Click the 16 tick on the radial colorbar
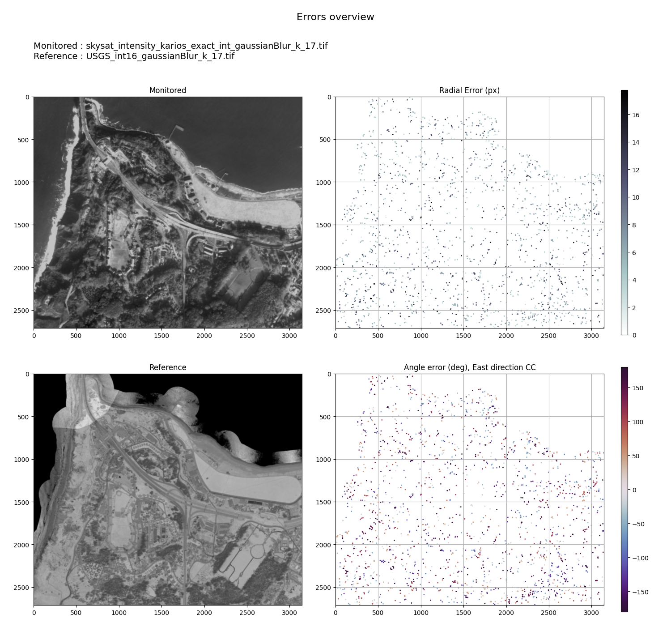The height and width of the screenshot is (644, 671). click(636, 115)
